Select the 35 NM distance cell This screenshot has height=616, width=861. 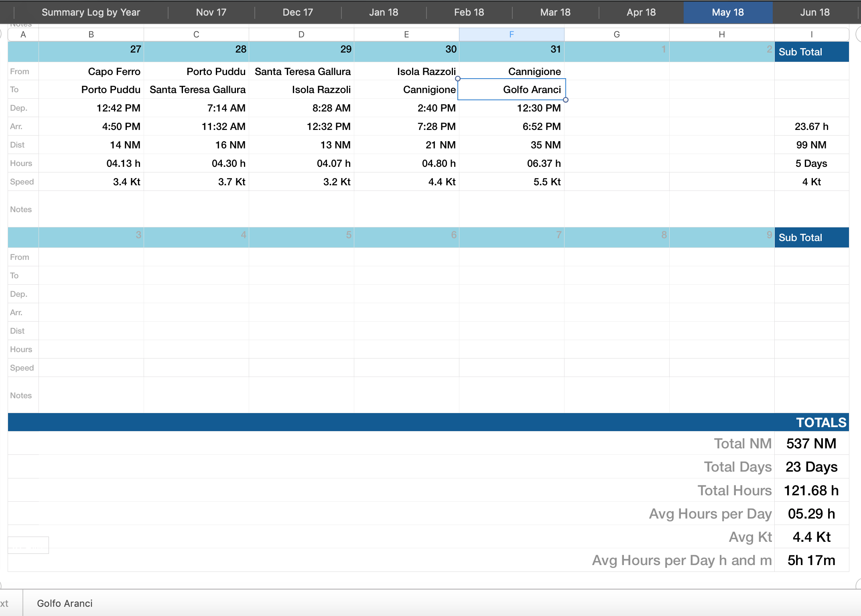point(545,145)
